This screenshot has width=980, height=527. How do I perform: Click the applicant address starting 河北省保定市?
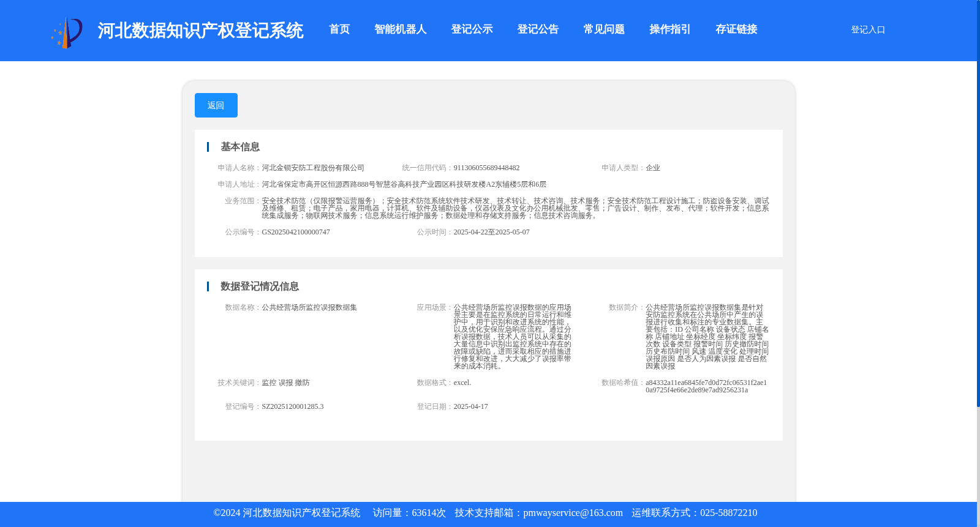coord(404,184)
